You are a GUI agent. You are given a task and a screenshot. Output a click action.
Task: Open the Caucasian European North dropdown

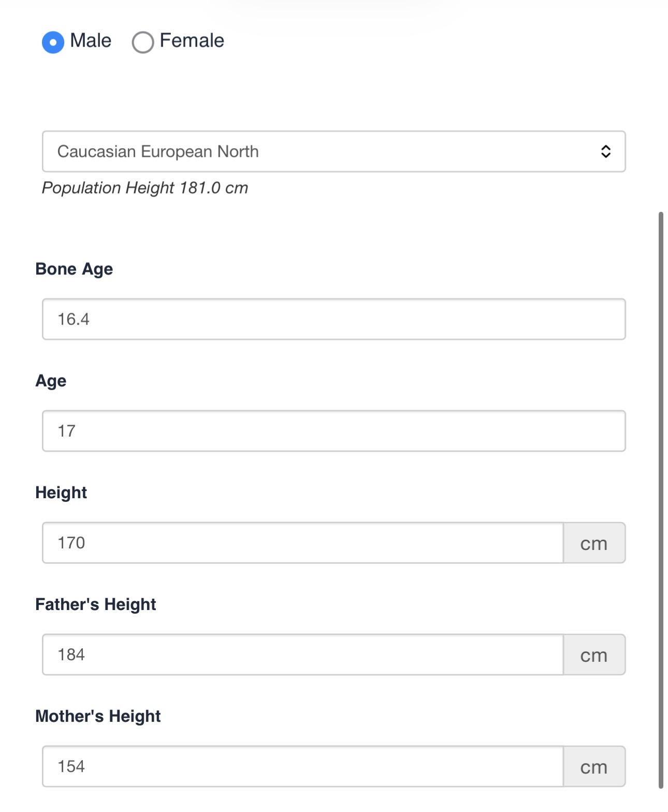pyautogui.click(x=321, y=151)
